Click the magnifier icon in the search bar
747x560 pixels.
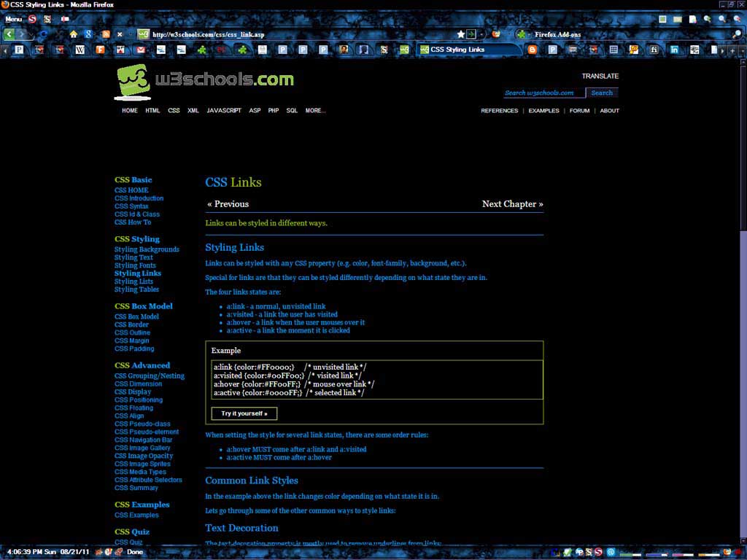click(737, 34)
